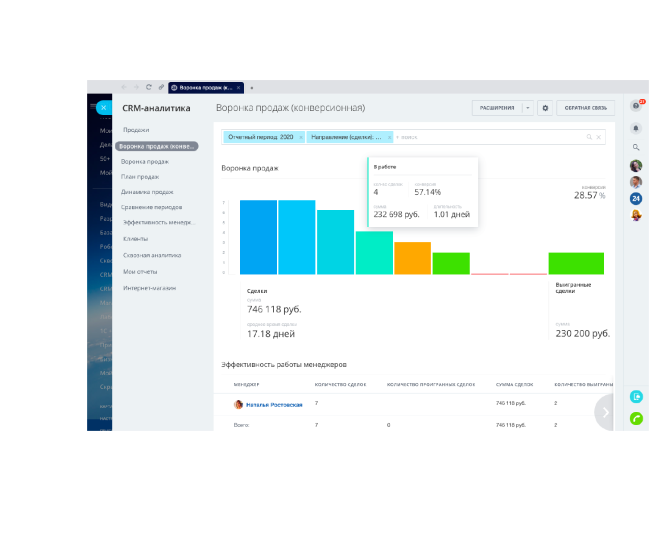Open Наталья Ростовская manager link
Screen dimensions: 649x551
click(274, 405)
